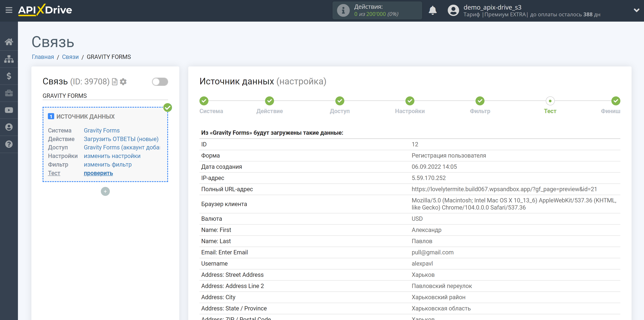
Task: Click the first name value Александр
Action: (x=426, y=230)
